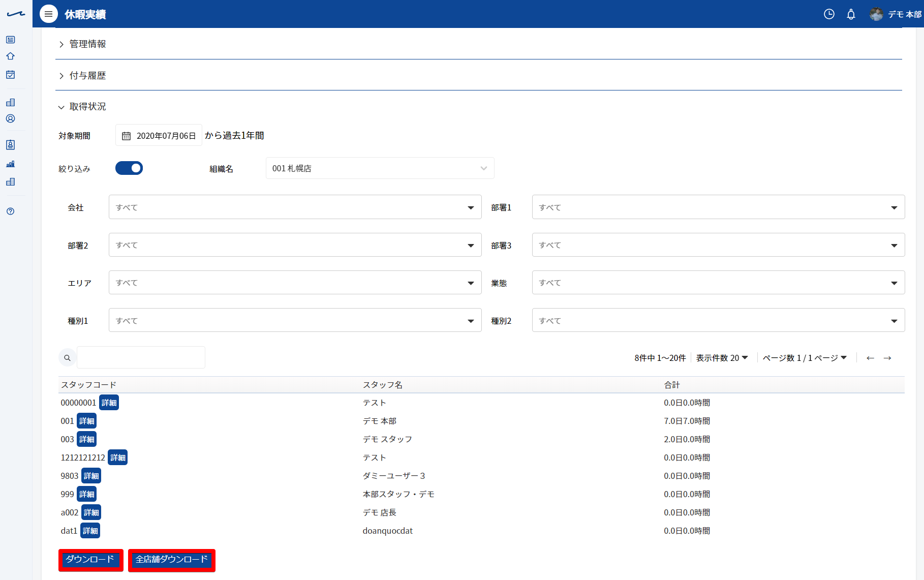Click 詳細 for staff 999
Viewport: 924px width, 580px height.
coord(86,494)
